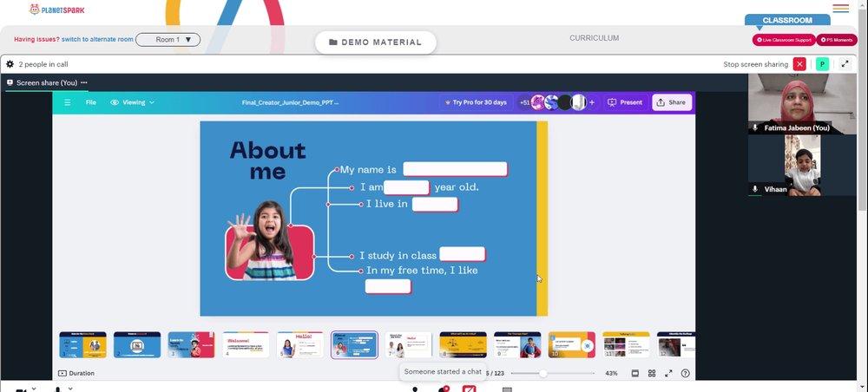The height and width of the screenshot is (392, 868).
Task: Select slide thumbnail 3
Action: (x=192, y=345)
